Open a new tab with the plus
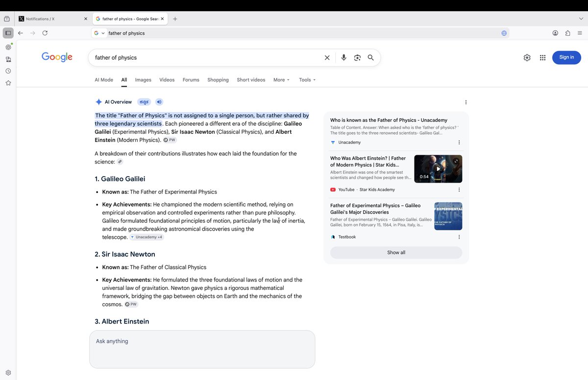The height and width of the screenshot is (380, 588). 175,19
